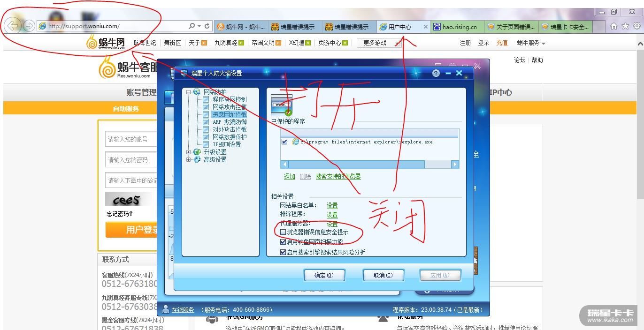This screenshot has width=644, height=330.
Task: Click 设置 link for 代理服务器
Action: (x=332, y=224)
